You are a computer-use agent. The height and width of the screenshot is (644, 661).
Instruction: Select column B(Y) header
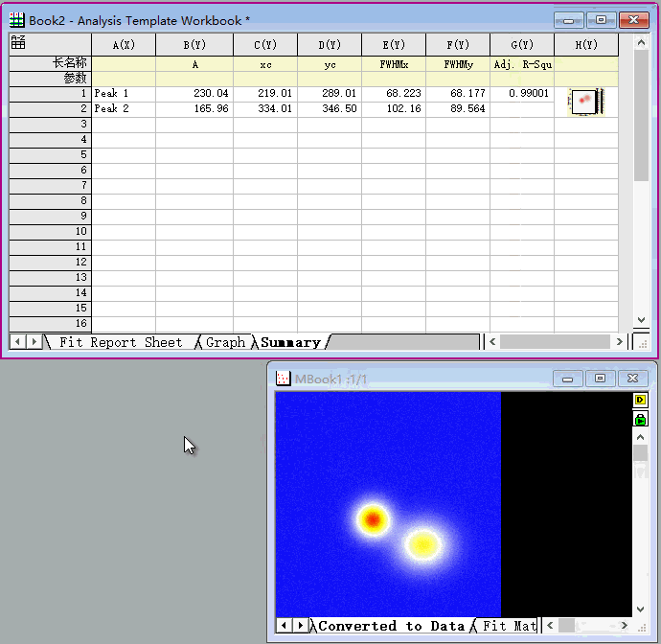tap(194, 45)
